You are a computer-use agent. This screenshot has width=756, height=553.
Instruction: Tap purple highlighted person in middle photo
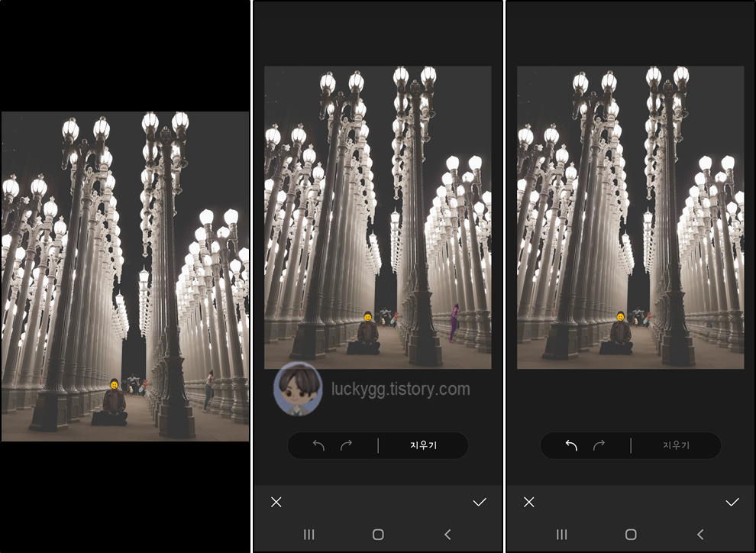454,322
